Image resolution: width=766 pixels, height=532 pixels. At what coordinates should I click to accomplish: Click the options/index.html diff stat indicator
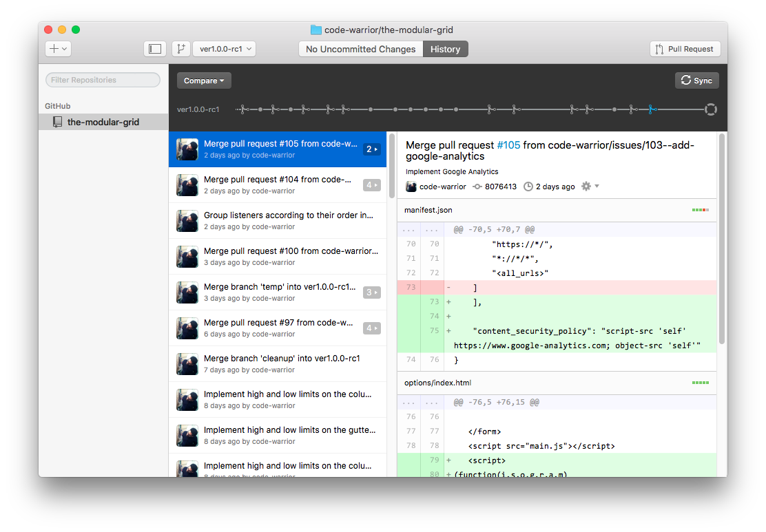point(700,383)
